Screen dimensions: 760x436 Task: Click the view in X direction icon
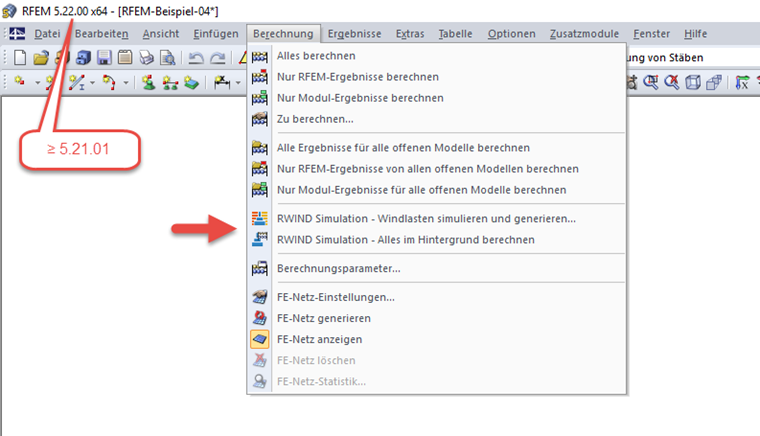click(x=741, y=83)
